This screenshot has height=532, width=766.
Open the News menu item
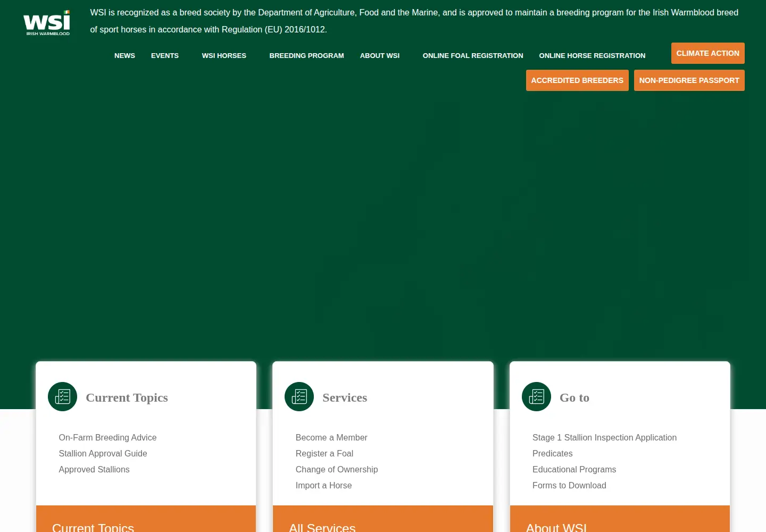[x=124, y=56]
